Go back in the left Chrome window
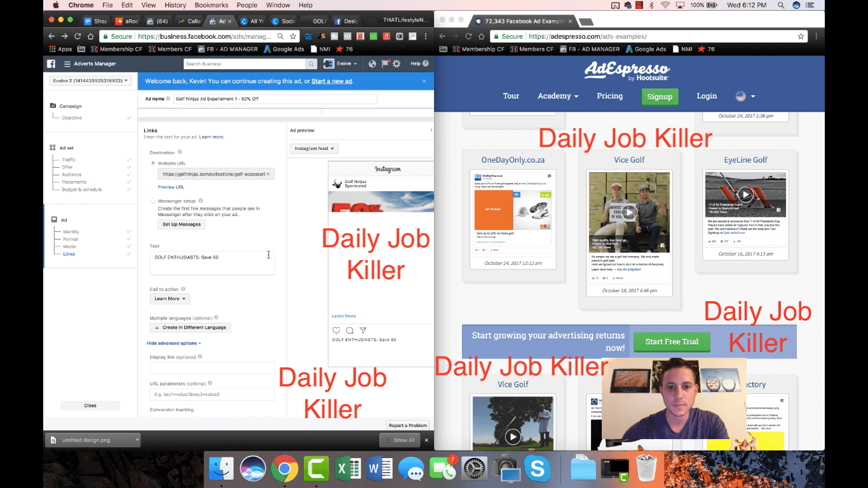 (x=52, y=37)
